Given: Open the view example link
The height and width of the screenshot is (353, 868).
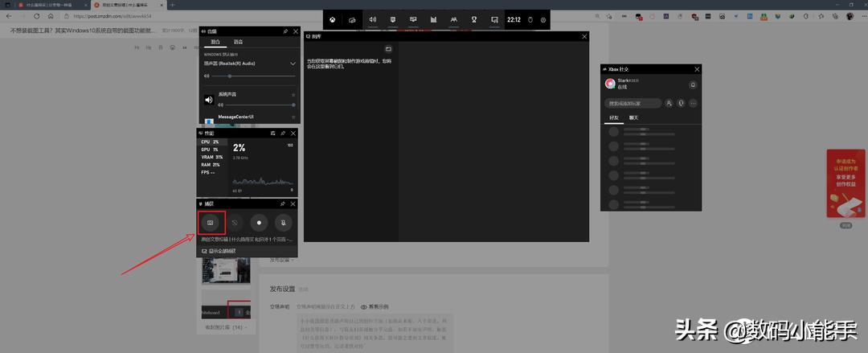Looking at the screenshot, I should point(375,306).
